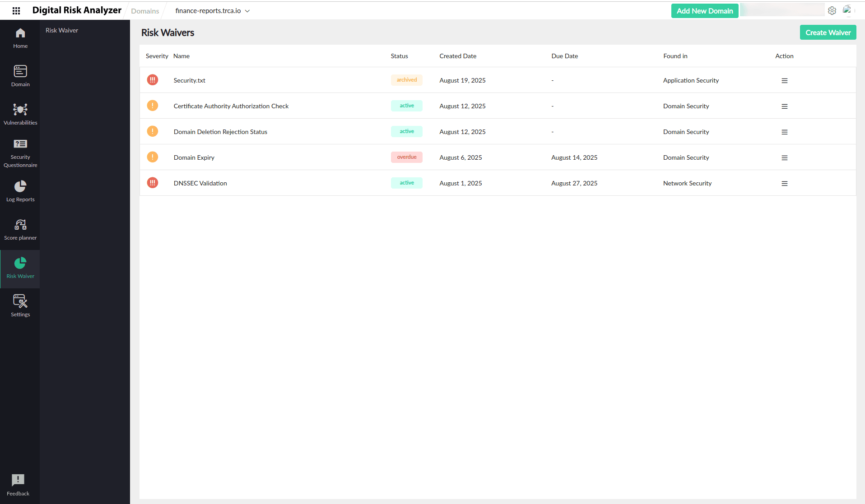865x504 pixels.
Task: Click the Add New Domain button
Action: pyautogui.click(x=705, y=11)
